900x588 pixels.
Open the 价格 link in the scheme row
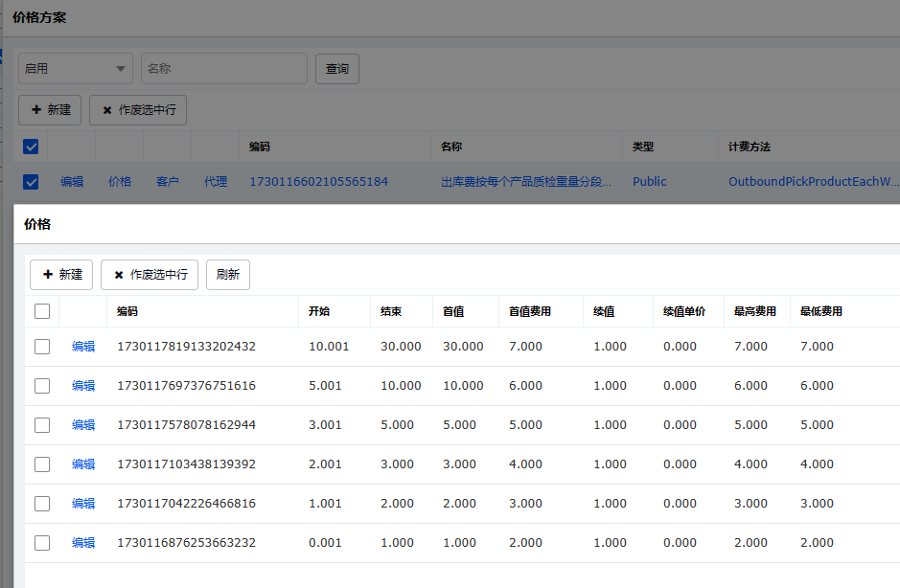tap(120, 182)
